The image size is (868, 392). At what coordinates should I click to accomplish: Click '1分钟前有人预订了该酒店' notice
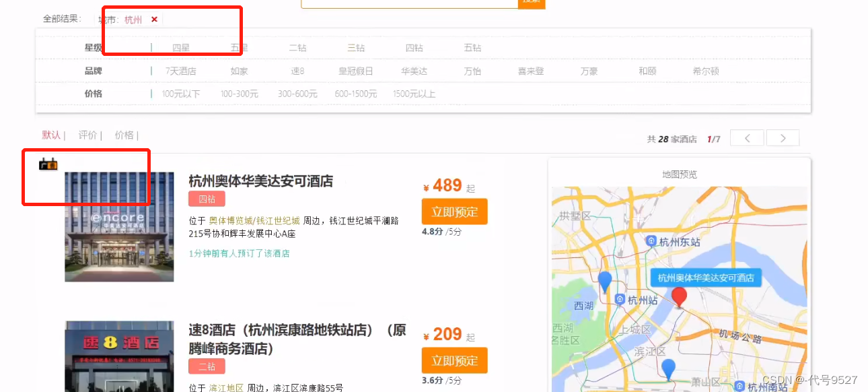239,253
